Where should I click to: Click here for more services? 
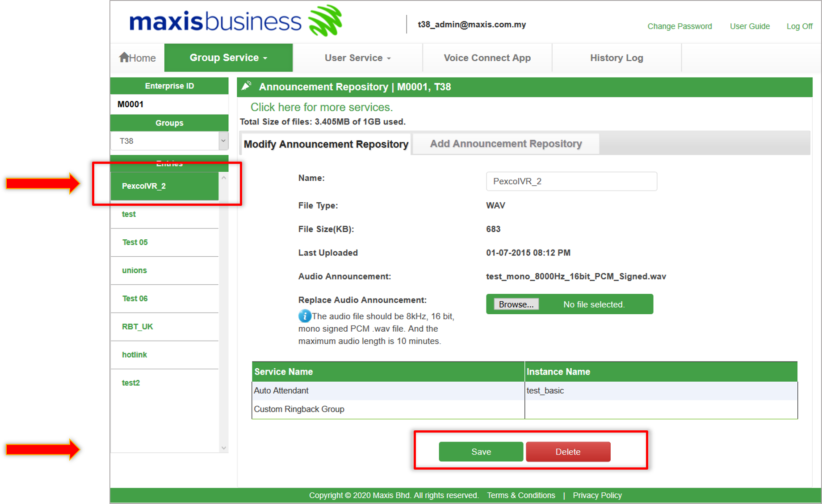pyautogui.click(x=322, y=107)
